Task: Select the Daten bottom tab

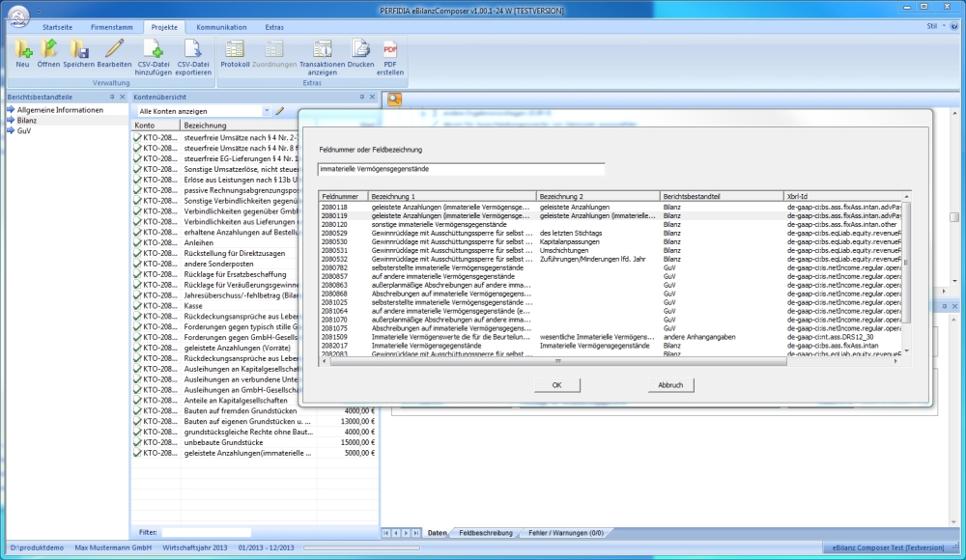Action: pyautogui.click(x=437, y=533)
